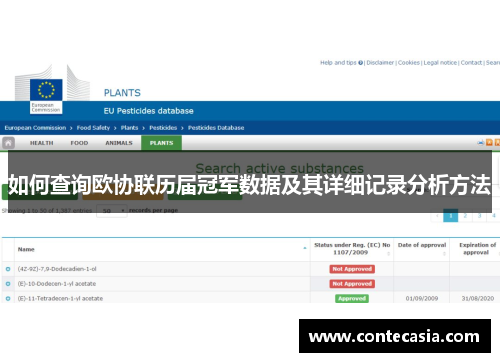Open the ANIMALS tab
This screenshot has width=500, height=362.
tap(119, 143)
